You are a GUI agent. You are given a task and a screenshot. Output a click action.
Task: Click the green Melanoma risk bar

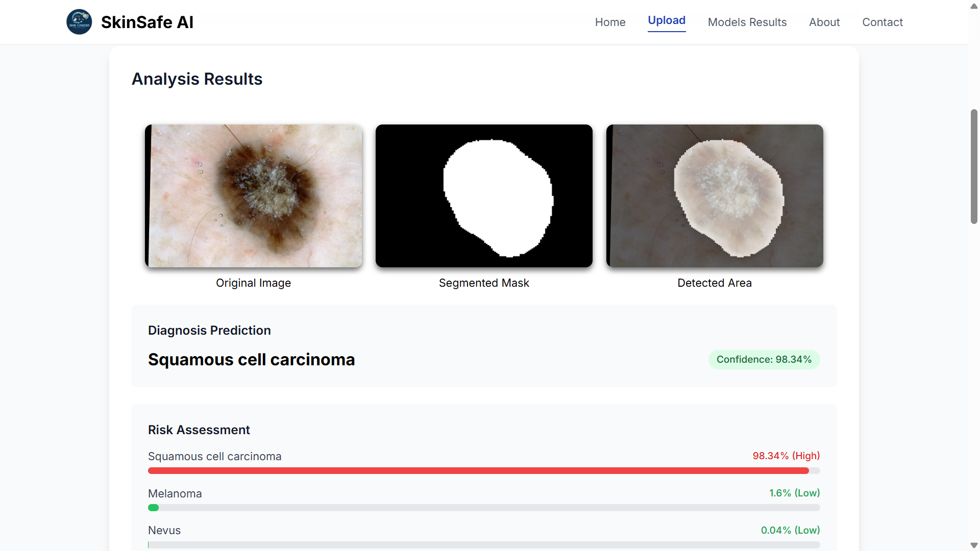pyautogui.click(x=153, y=508)
